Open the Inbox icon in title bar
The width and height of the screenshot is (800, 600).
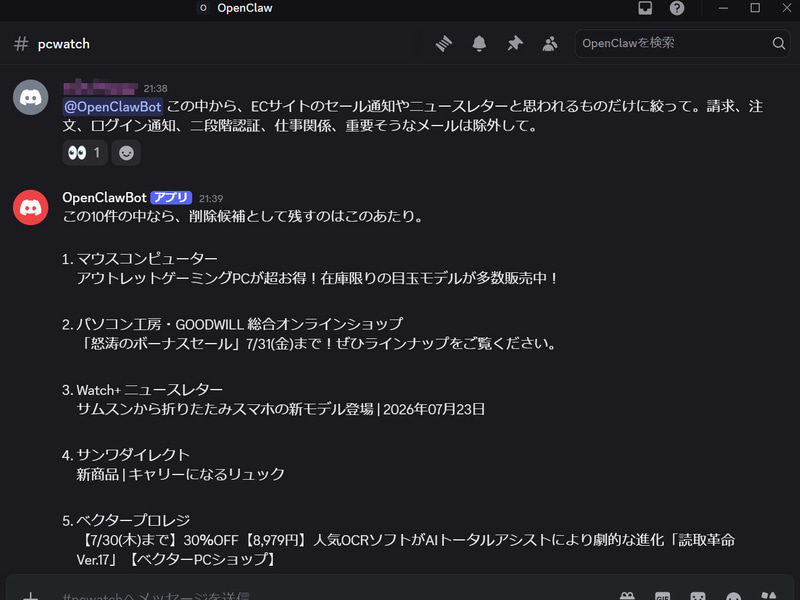(645, 8)
